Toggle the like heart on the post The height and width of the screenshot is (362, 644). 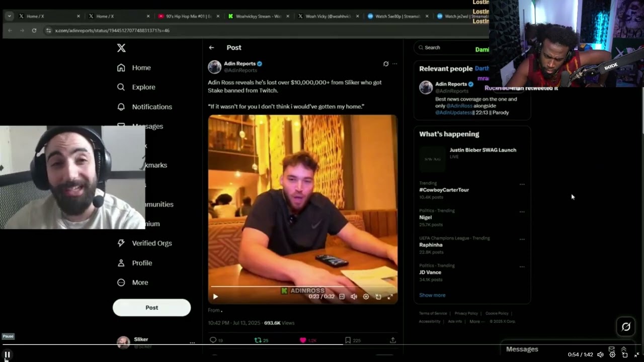point(303,340)
